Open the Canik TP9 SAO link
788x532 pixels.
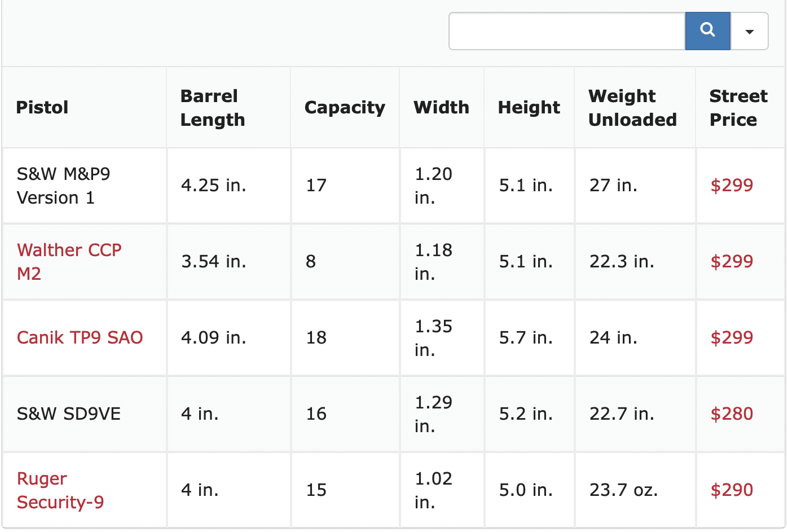(x=80, y=337)
